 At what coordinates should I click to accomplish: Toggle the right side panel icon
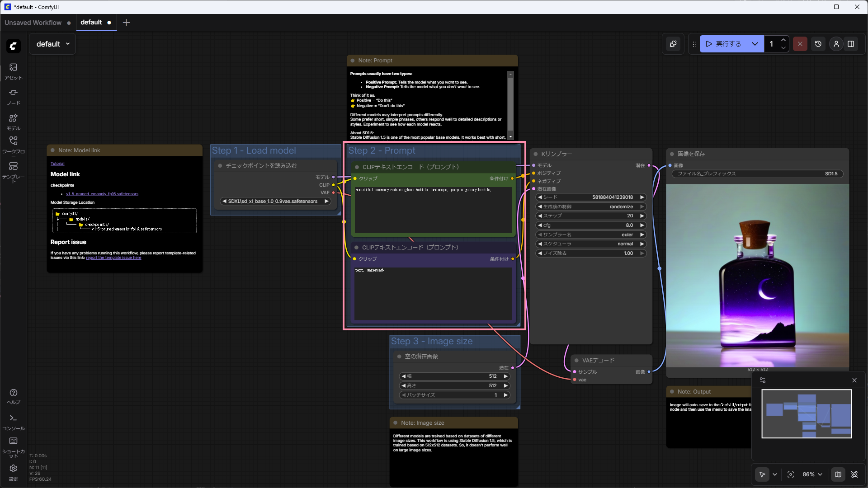(851, 44)
